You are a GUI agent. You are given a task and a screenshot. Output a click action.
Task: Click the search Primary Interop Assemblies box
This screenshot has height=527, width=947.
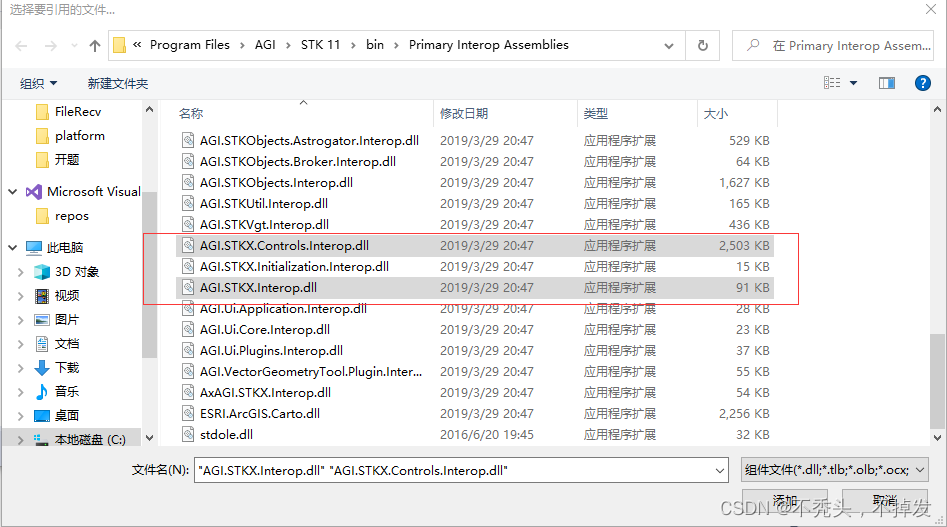tap(833, 45)
